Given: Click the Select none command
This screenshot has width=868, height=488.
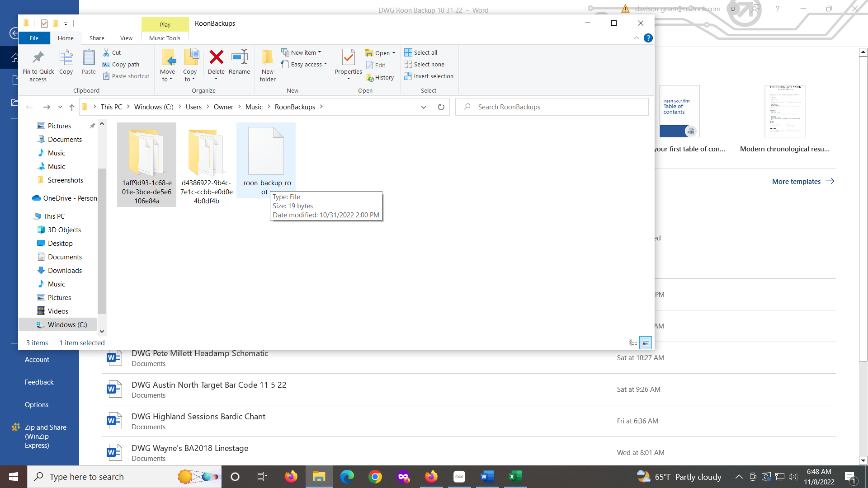Looking at the screenshot, I should tap(424, 64).
